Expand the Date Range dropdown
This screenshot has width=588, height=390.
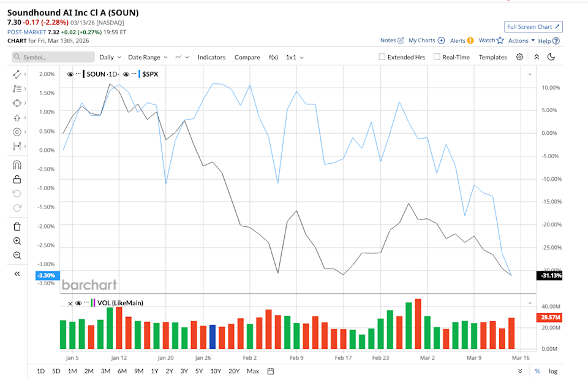click(x=148, y=57)
